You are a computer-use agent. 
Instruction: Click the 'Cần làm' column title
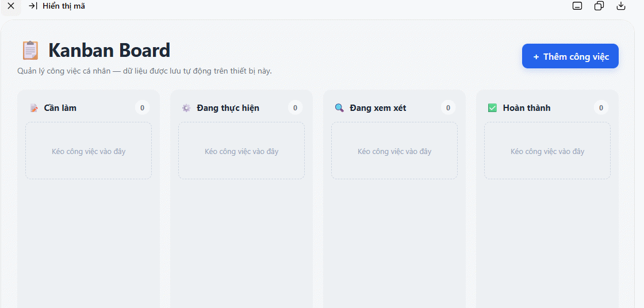tap(60, 108)
